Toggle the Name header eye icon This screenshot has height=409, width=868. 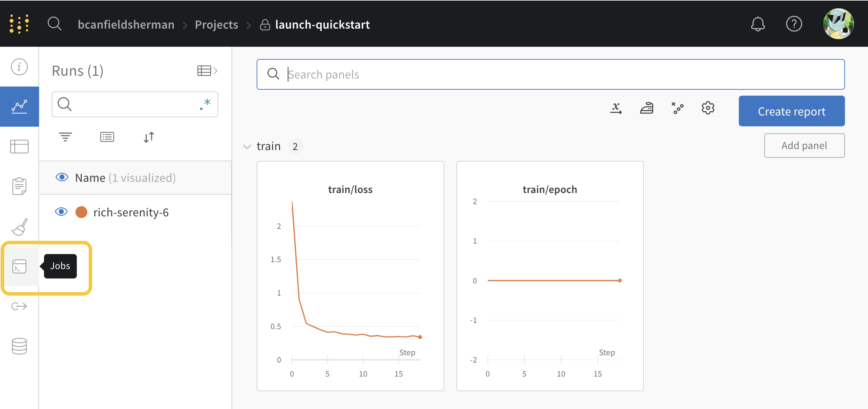tap(62, 177)
